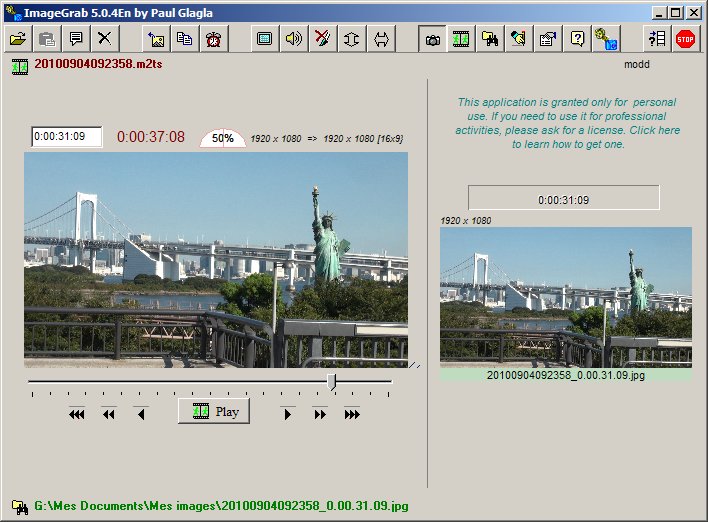Image resolution: width=708 pixels, height=522 pixels.
Task: Click the video file name 20100904092358.m2ts
Action: click(98, 64)
